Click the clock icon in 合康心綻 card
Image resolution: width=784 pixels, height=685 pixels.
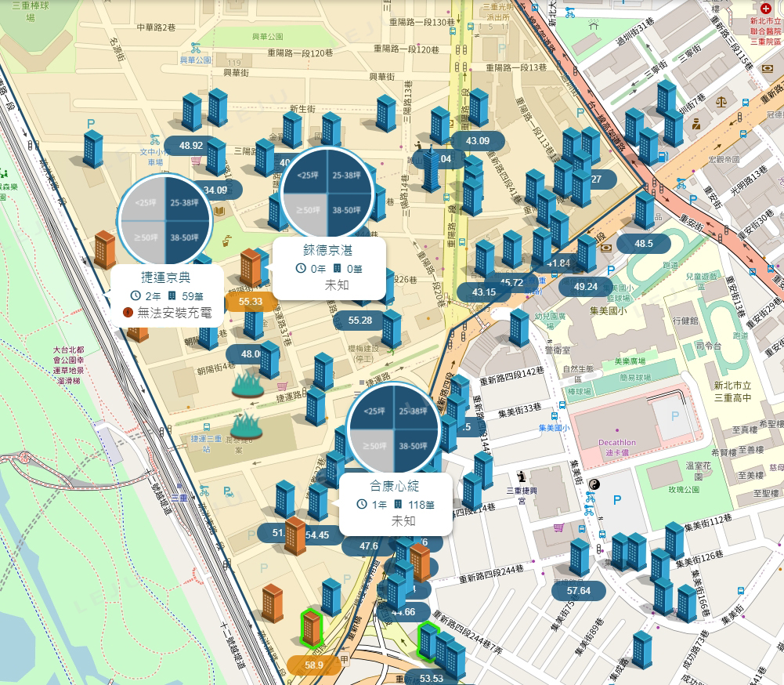[362, 504]
